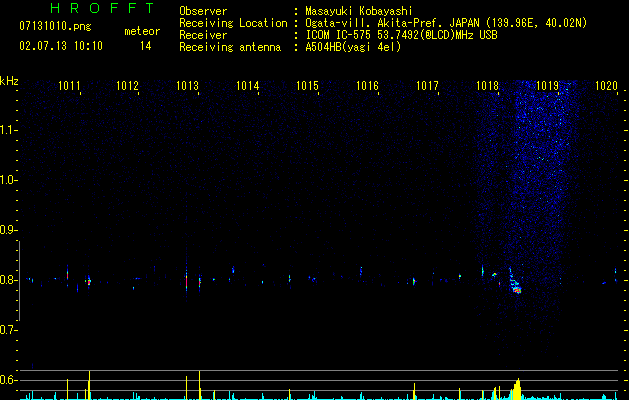Screen dimensions: 629x400
Task: Click the 0.7 kHz frequency label
Action: [8, 330]
